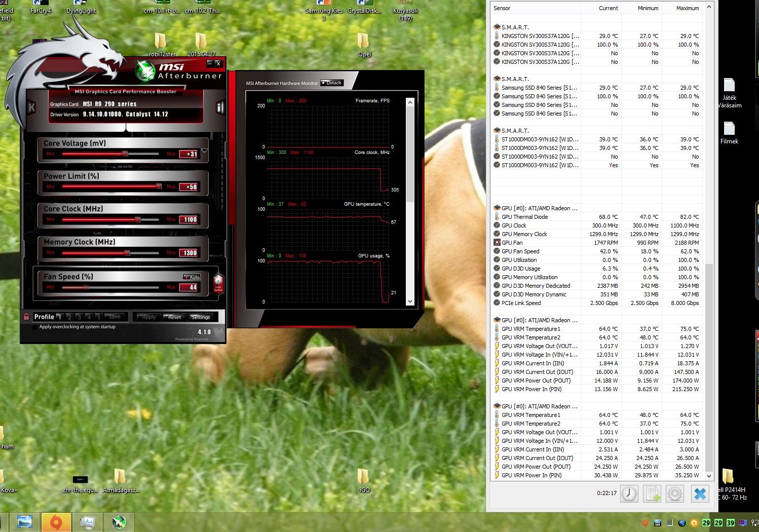Click the Minimum column header
759x532 pixels.
[x=641, y=8]
